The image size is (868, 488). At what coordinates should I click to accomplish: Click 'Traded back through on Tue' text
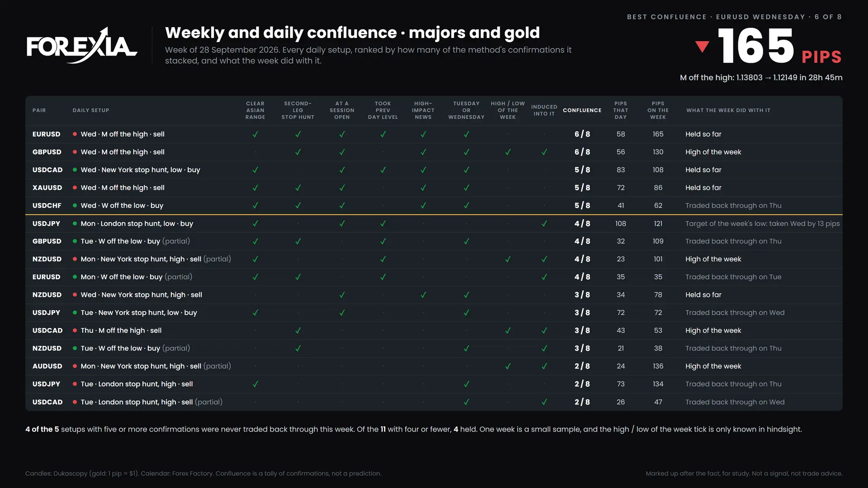(x=733, y=277)
